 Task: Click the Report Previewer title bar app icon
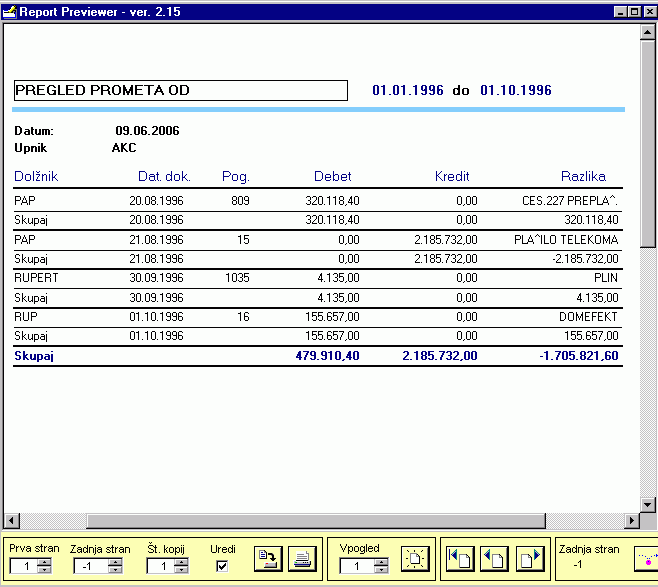(x=9, y=11)
